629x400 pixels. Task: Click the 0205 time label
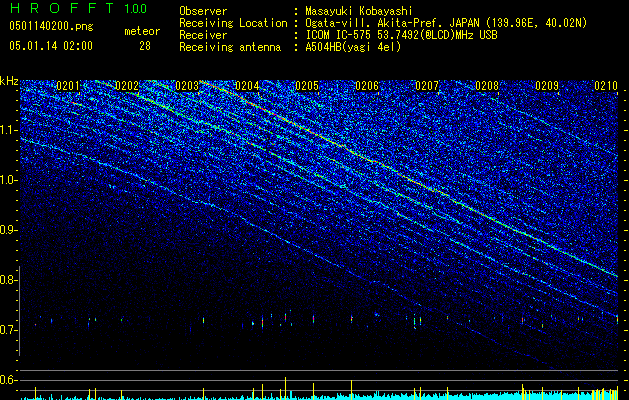[307, 86]
